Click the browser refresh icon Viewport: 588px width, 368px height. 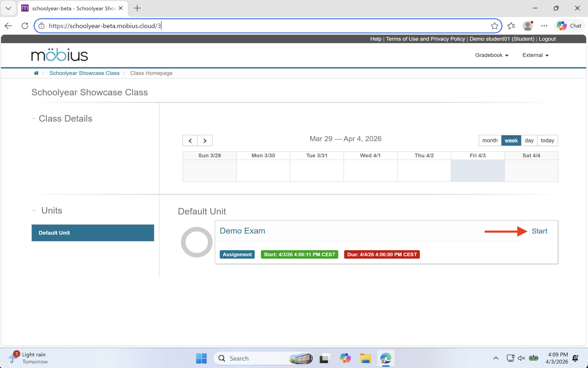click(25, 26)
